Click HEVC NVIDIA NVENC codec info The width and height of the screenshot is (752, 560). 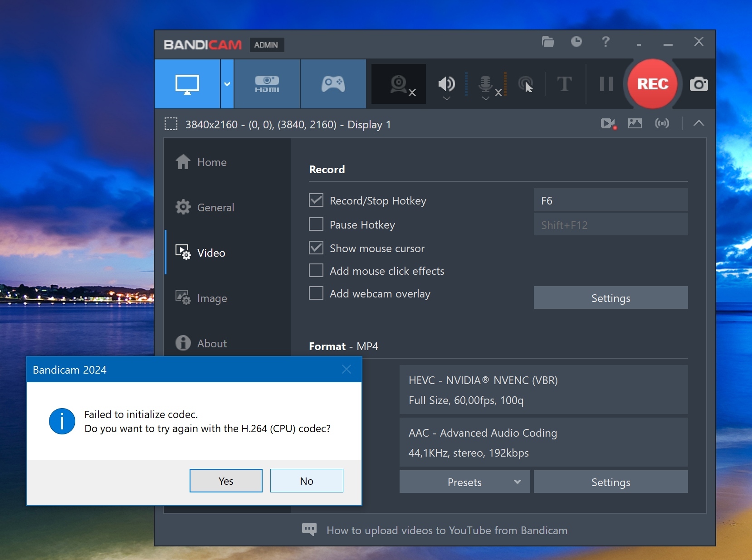pyautogui.click(x=543, y=390)
